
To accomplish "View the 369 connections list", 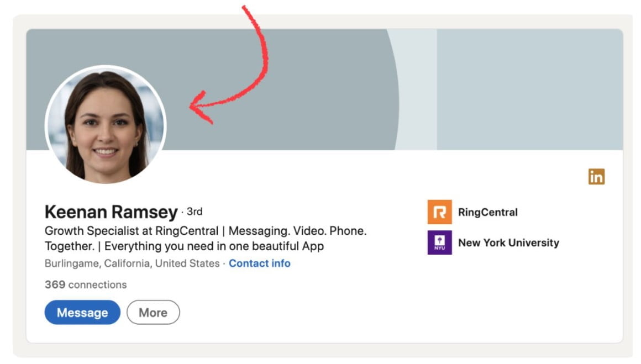I will 85,285.
